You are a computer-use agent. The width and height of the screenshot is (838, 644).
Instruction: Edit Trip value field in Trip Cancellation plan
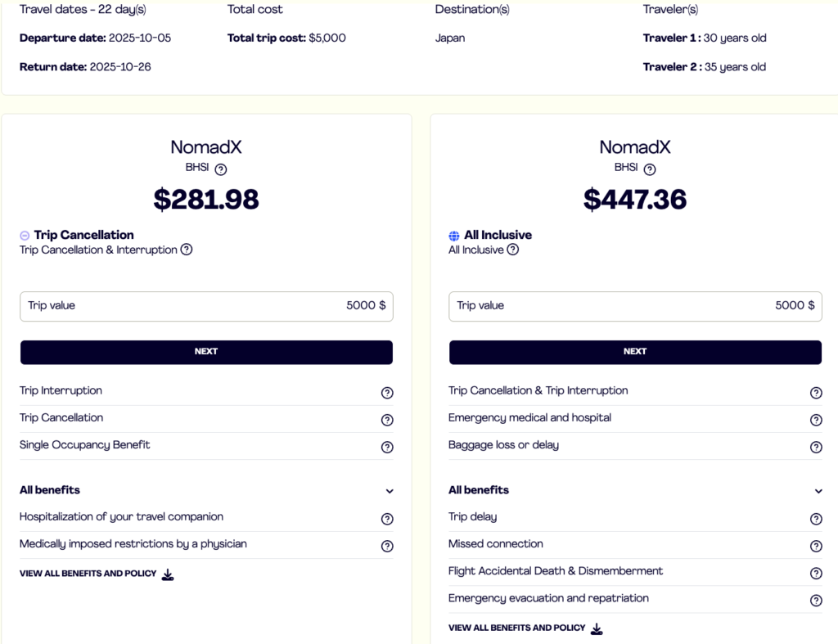coord(206,306)
